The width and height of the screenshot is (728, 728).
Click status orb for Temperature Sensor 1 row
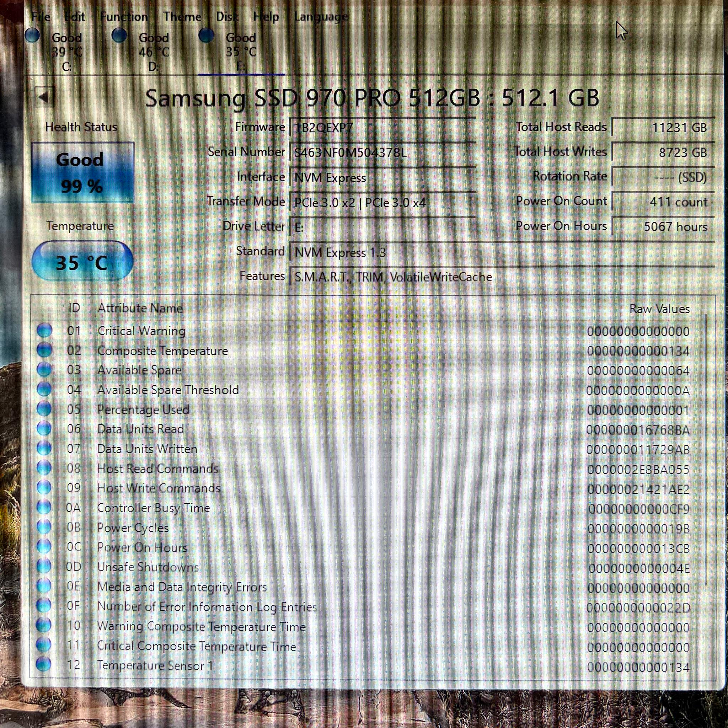44,665
